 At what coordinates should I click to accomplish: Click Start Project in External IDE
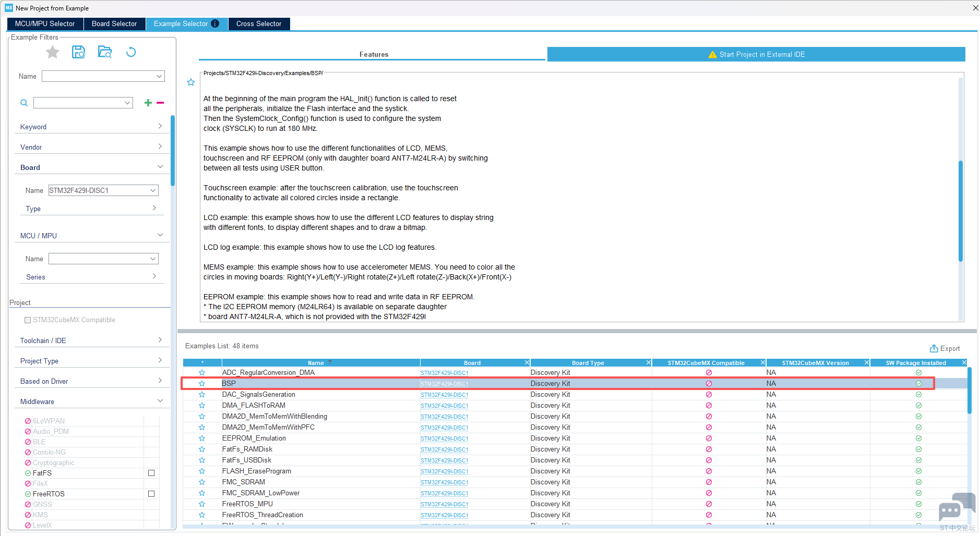(756, 54)
